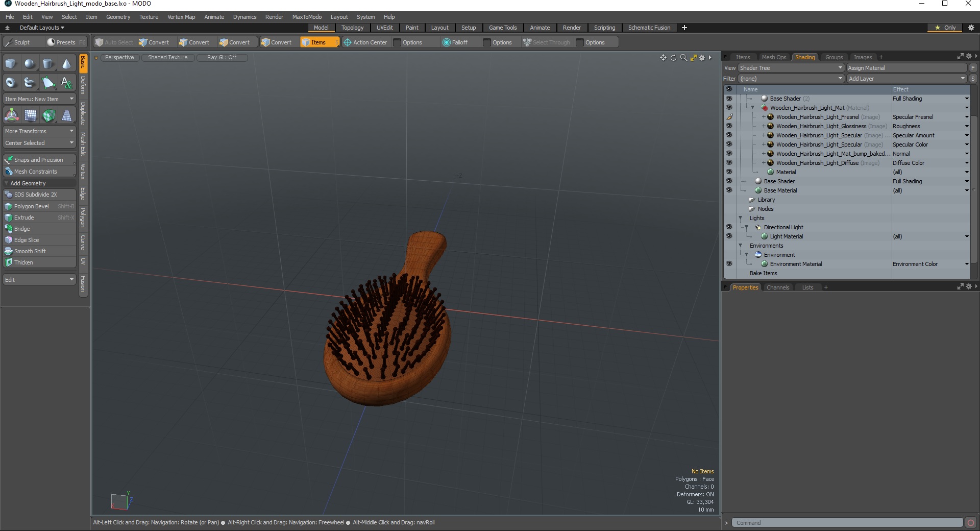Switch to the Channels tab
Viewport: 980px width, 531px height.
(x=778, y=287)
